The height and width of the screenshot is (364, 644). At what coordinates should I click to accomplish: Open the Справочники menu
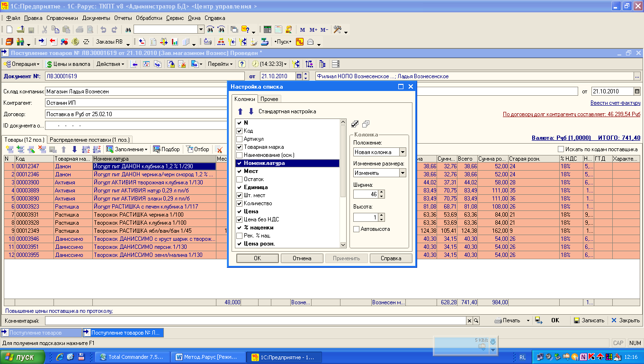click(62, 18)
